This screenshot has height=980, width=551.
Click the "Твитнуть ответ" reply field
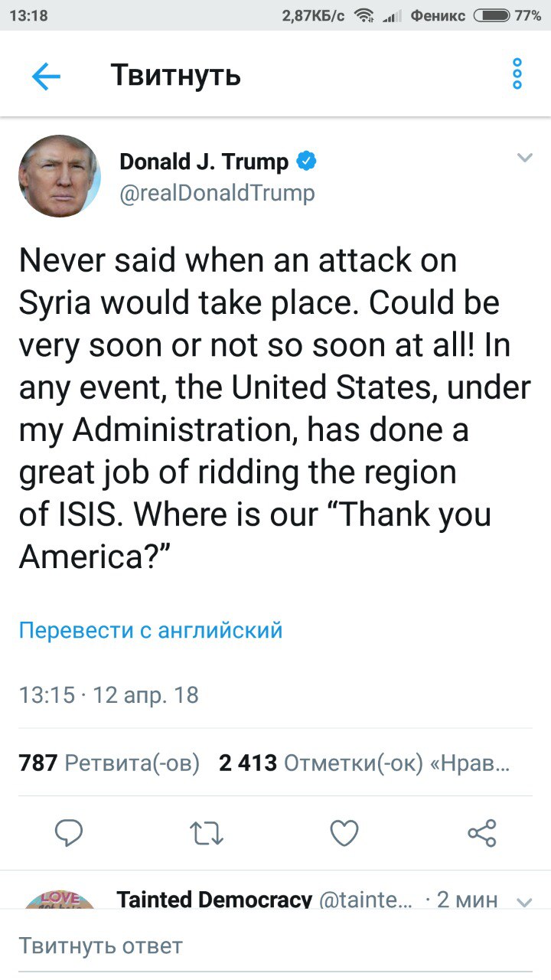click(x=275, y=945)
